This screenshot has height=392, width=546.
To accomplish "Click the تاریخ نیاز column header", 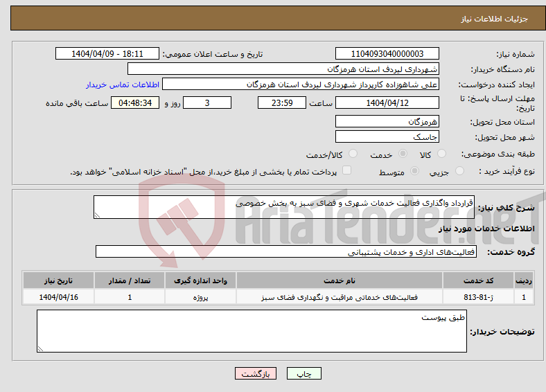I will pyautogui.click(x=58, y=280).
